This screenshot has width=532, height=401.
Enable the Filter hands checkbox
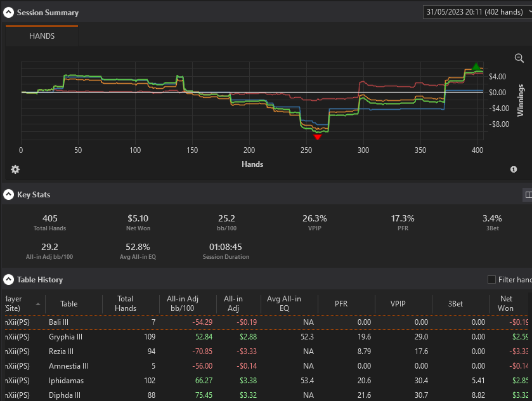coord(491,279)
